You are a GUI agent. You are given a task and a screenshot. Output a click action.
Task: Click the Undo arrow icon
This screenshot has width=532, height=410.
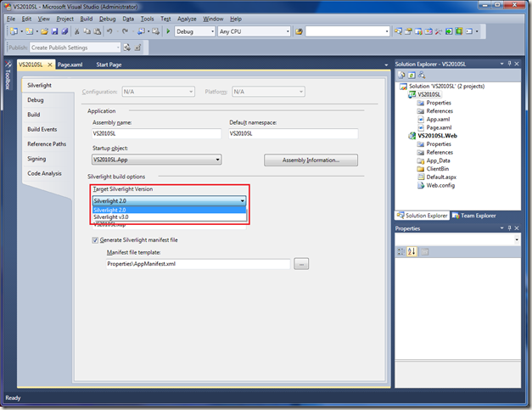[x=109, y=31]
